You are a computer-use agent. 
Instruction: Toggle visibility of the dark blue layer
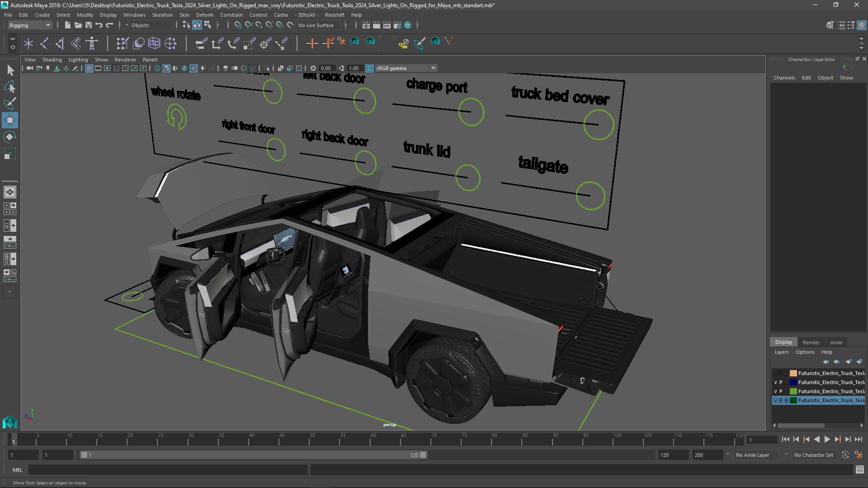pos(776,382)
